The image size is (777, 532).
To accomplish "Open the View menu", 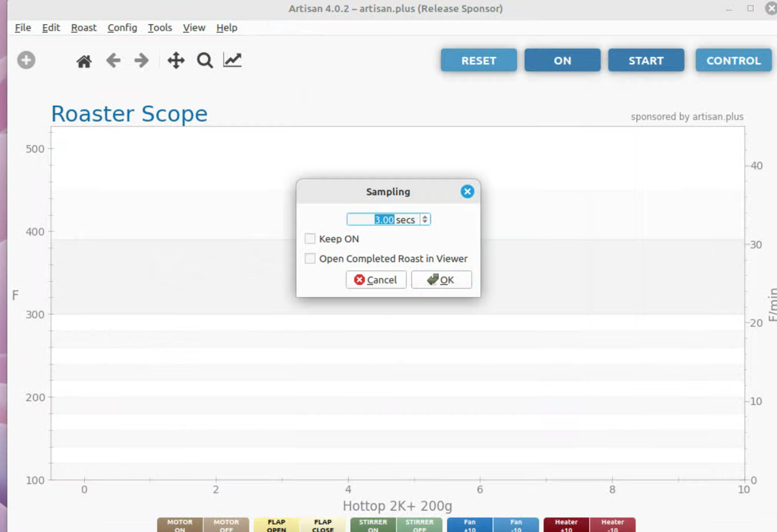I will pos(194,28).
